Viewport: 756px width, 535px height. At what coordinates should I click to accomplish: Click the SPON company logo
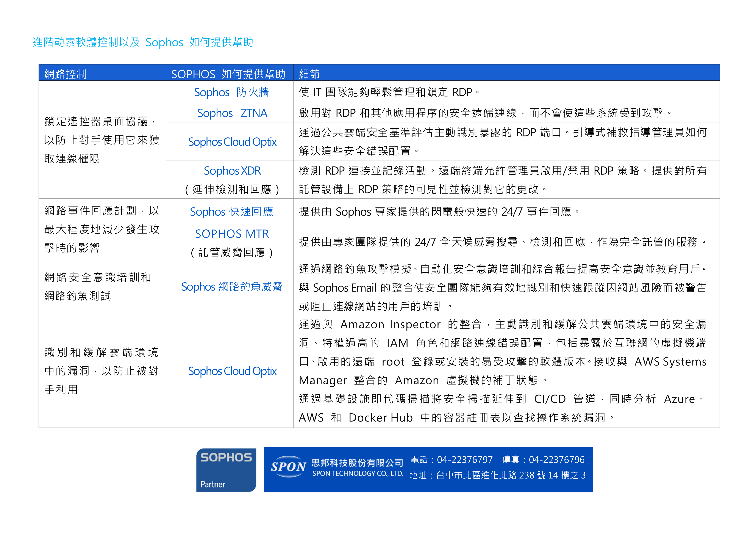tap(288, 466)
